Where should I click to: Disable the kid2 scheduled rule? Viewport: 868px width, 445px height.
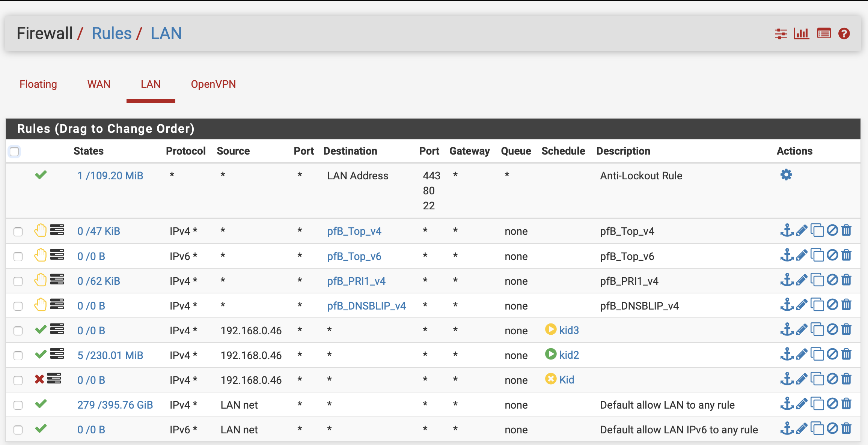(832, 354)
